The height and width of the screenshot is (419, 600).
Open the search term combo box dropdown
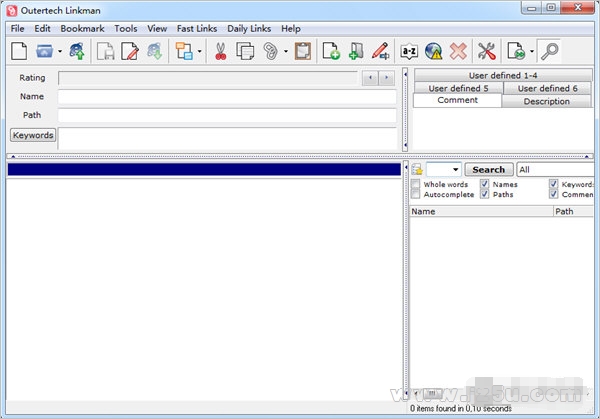pos(455,170)
